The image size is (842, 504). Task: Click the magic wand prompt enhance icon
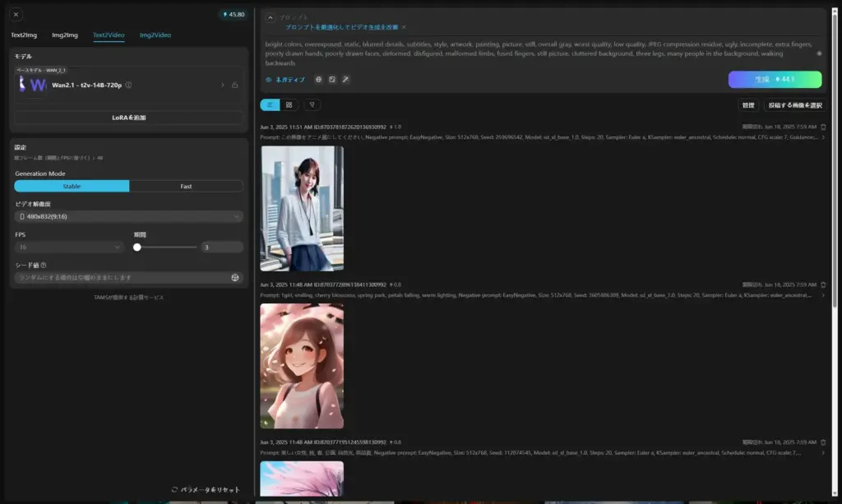click(x=346, y=80)
